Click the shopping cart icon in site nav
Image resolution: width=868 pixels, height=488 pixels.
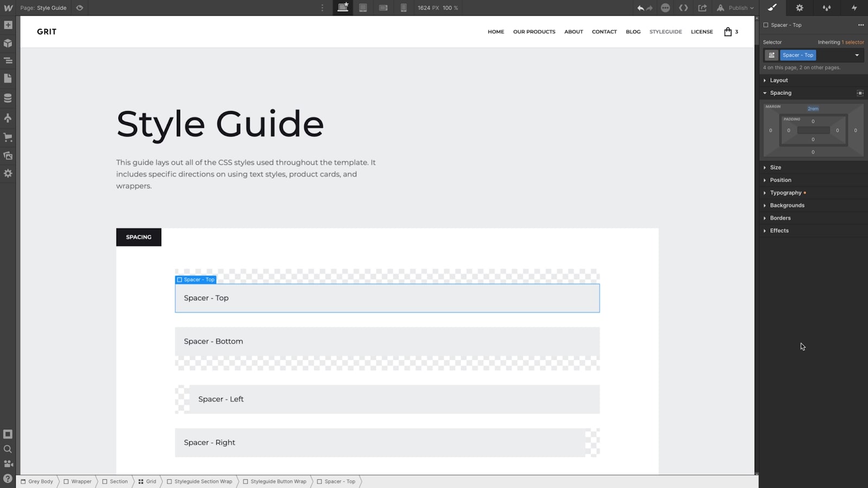[x=728, y=31]
